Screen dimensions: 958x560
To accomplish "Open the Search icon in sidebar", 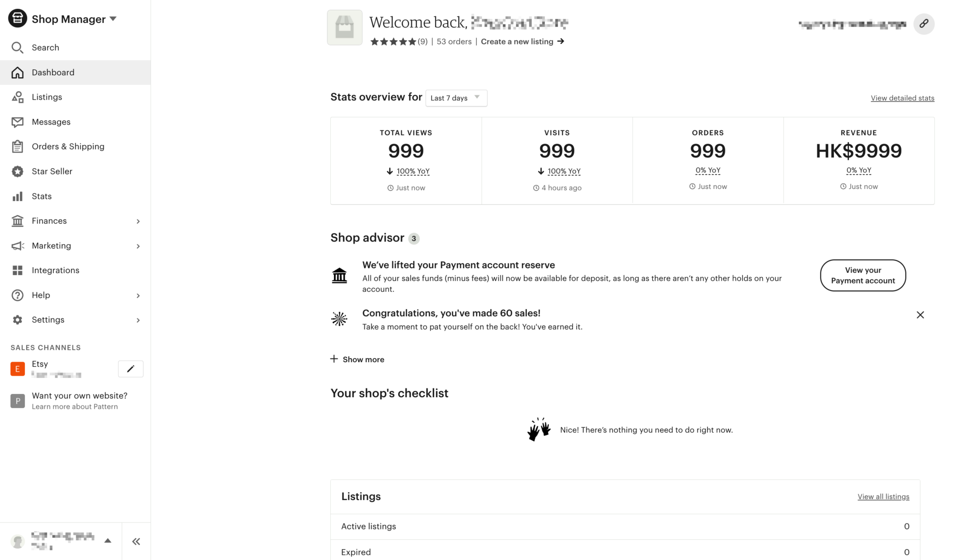I will point(17,47).
